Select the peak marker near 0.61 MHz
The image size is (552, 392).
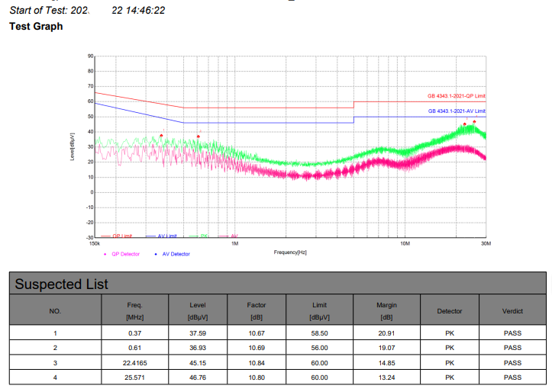click(199, 137)
